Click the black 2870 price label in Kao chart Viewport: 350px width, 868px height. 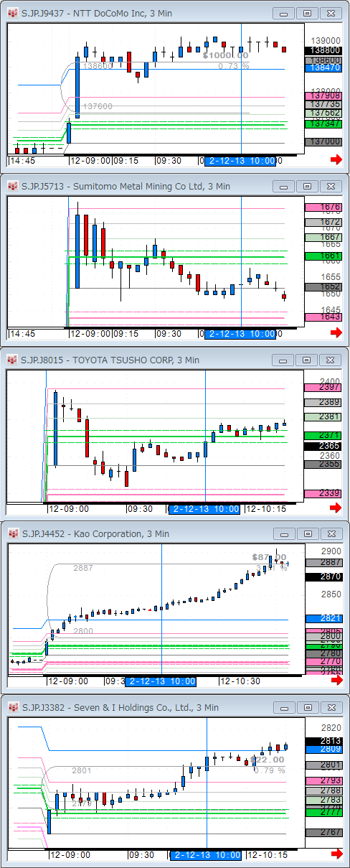pos(323,577)
